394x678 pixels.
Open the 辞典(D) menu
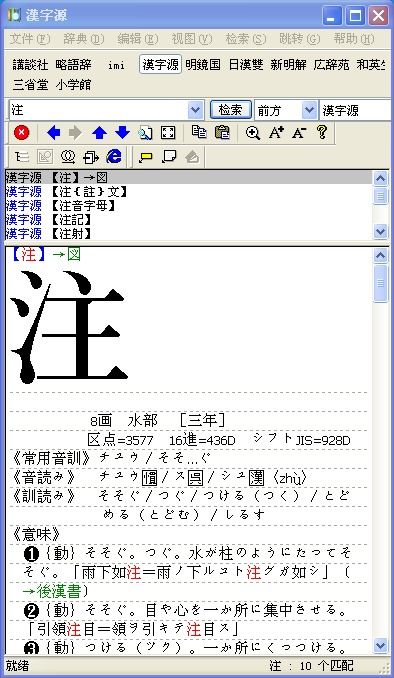(x=84, y=39)
